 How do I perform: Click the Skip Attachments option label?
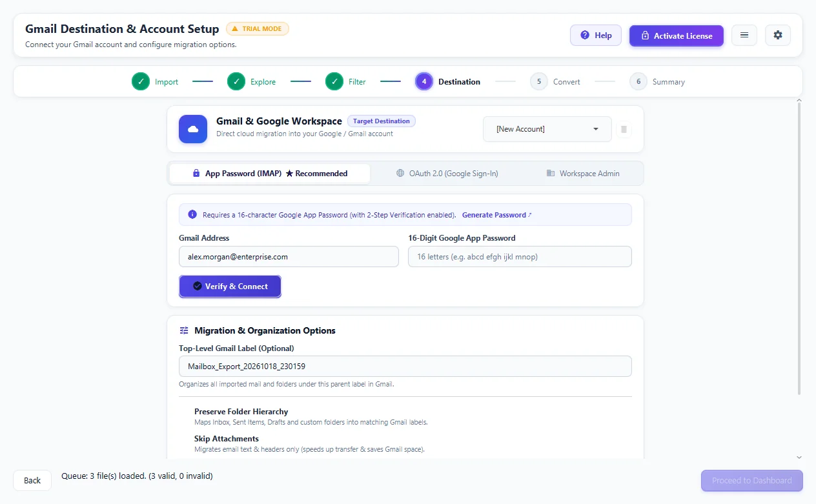point(227,439)
